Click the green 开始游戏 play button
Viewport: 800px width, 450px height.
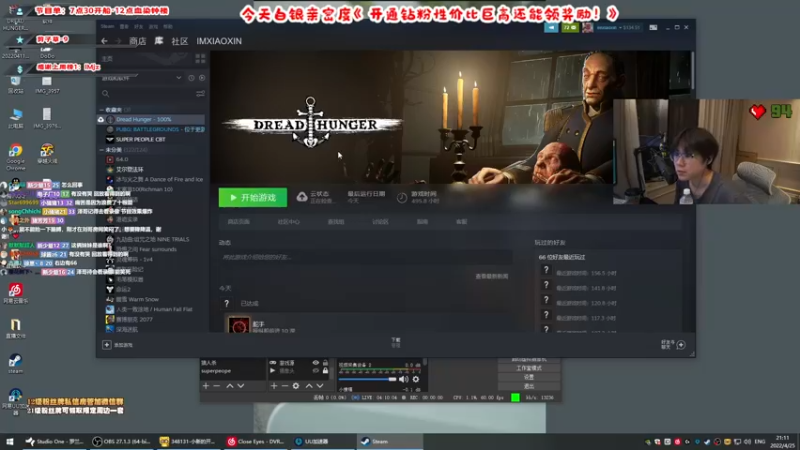253,197
